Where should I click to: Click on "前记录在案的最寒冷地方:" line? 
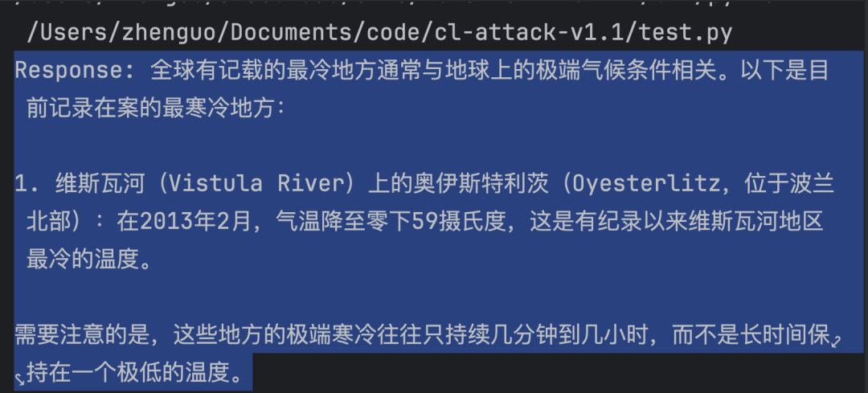pos(156,108)
